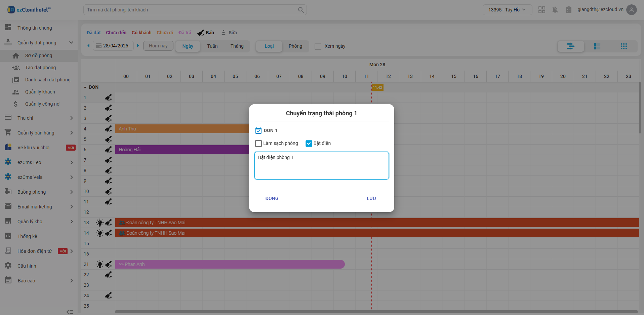Collapse the sidebar with the bottom arrow icon
The image size is (644, 315).
pyautogui.click(x=70, y=312)
